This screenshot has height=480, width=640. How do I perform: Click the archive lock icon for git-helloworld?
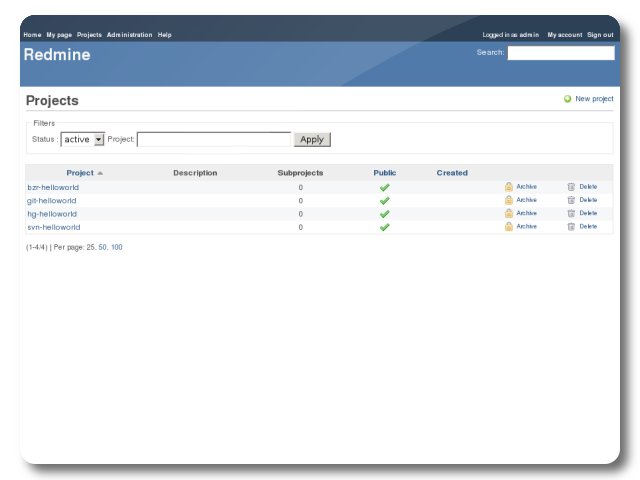point(509,200)
